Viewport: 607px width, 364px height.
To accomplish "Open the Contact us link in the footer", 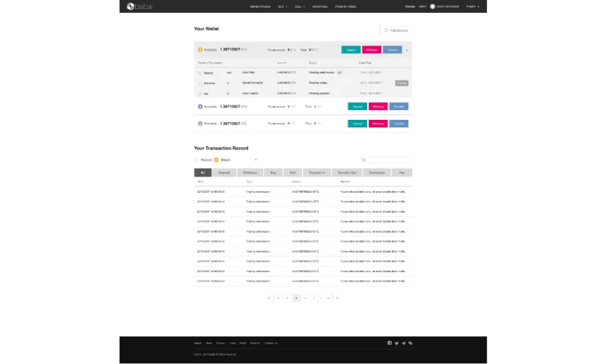I will (x=271, y=343).
